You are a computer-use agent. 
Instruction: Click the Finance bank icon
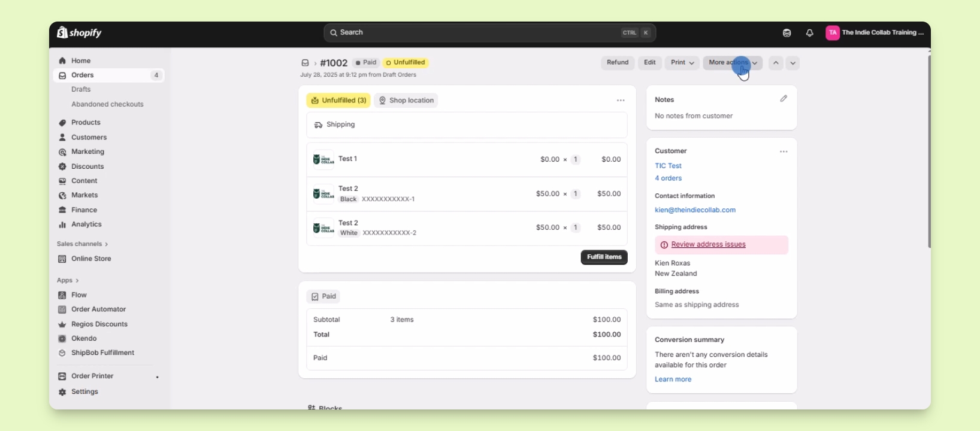(x=62, y=210)
